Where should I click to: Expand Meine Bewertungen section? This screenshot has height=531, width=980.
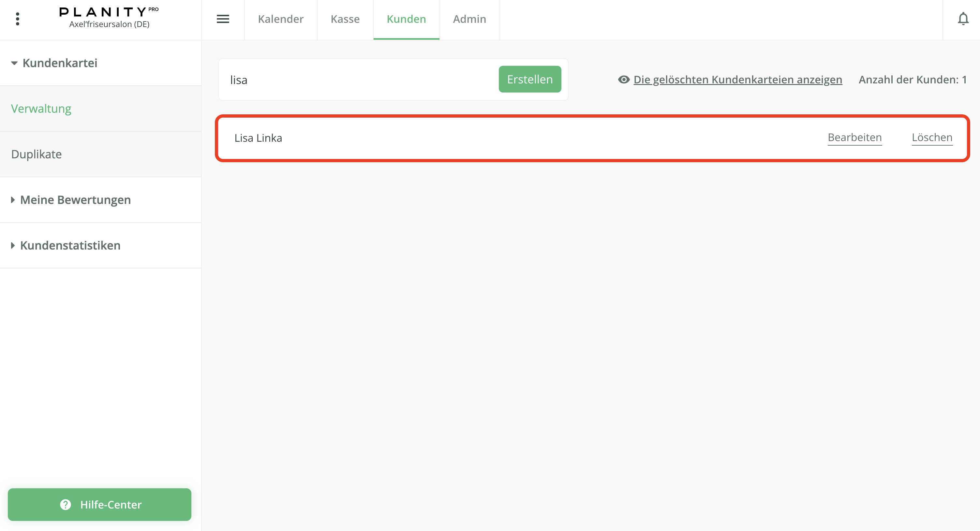click(13, 200)
